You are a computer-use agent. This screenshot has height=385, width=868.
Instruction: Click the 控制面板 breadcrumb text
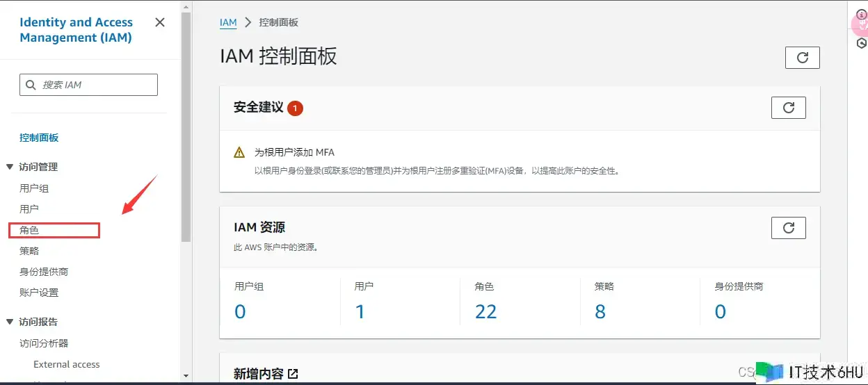pos(278,22)
